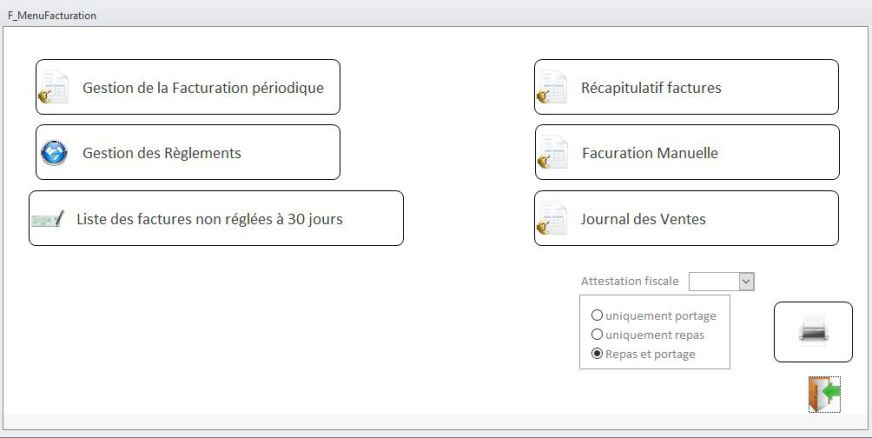Open Liste des factures non réglées à 30 jours
The height and width of the screenshot is (438, 872).
[x=210, y=219]
